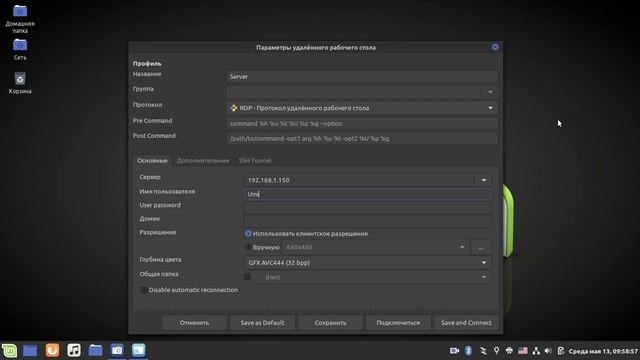Click the show desktop taskbar icon
Screen dimensions: 640x360
30,350
